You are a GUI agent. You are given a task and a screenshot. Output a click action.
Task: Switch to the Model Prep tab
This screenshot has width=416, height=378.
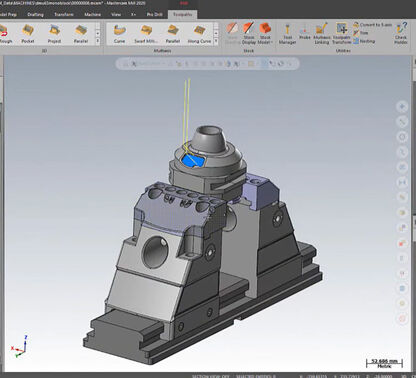8,14
